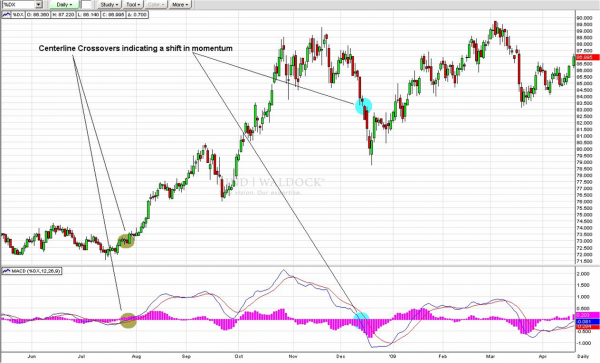Click the 80.000 price axis label
The width and height of the screenshot is (600, 363).
pos(585,149)
